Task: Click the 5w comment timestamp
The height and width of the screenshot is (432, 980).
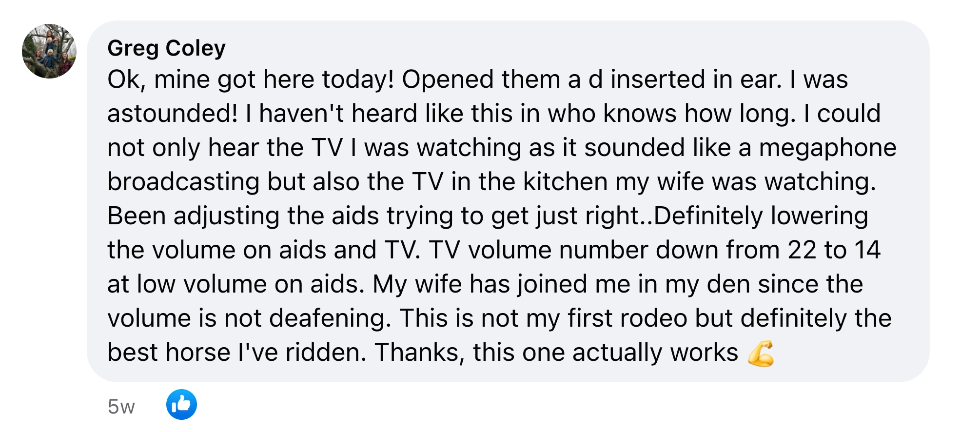Action: [121, 406]
